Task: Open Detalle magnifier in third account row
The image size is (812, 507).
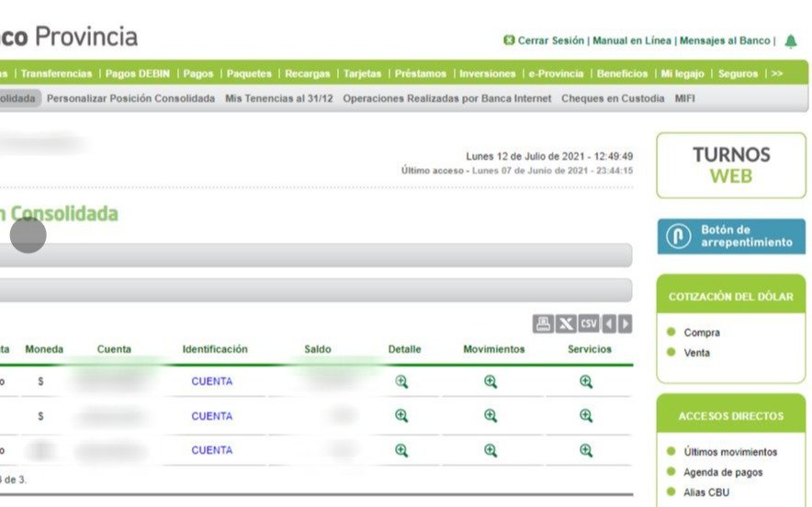Action: click(x=401, y=451)
